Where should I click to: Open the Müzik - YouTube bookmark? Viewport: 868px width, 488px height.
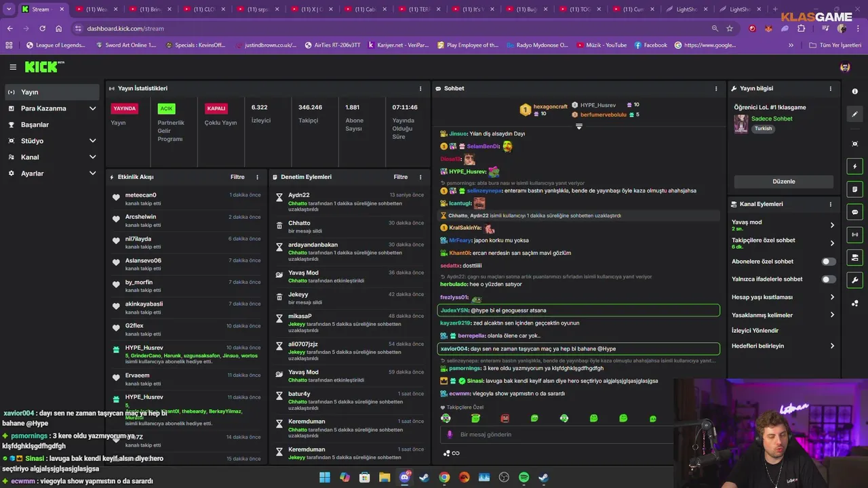point(601,45)
